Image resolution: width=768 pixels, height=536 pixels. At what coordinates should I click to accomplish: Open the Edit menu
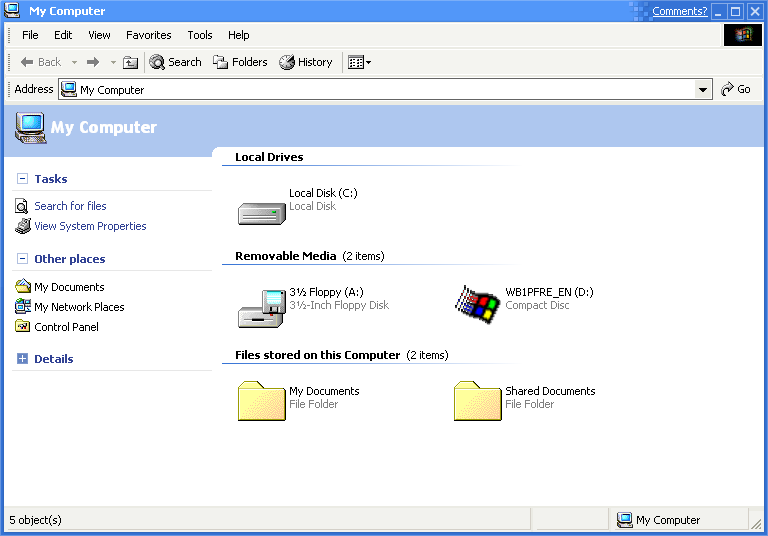63,35
